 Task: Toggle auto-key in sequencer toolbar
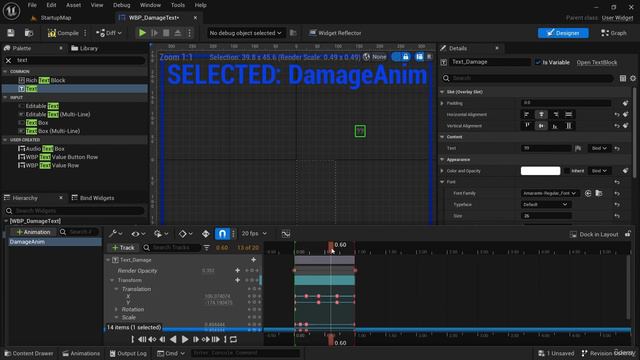click(x=206, y=233)
